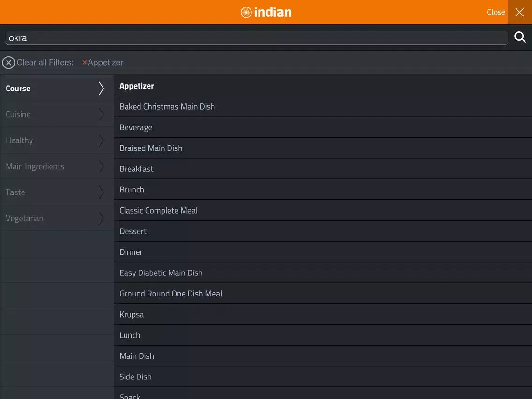Toggle the Appetizer course option
This screenshot has height=399, width=532.
[137, 86]
